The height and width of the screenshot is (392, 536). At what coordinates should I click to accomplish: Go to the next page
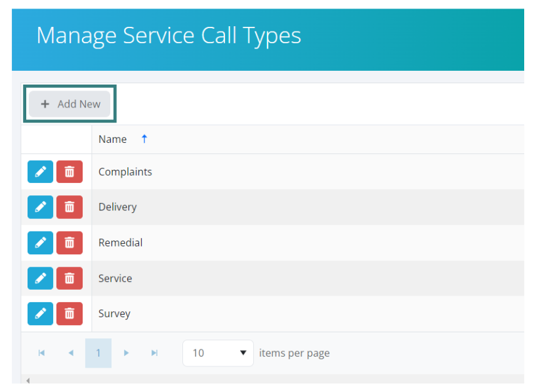(126, 353)
